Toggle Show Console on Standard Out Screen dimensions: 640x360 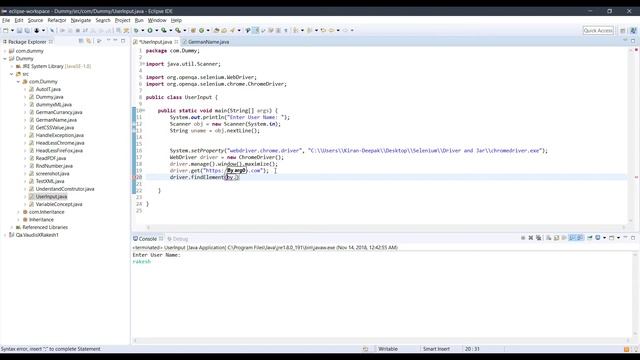click(x=572, y=238)
